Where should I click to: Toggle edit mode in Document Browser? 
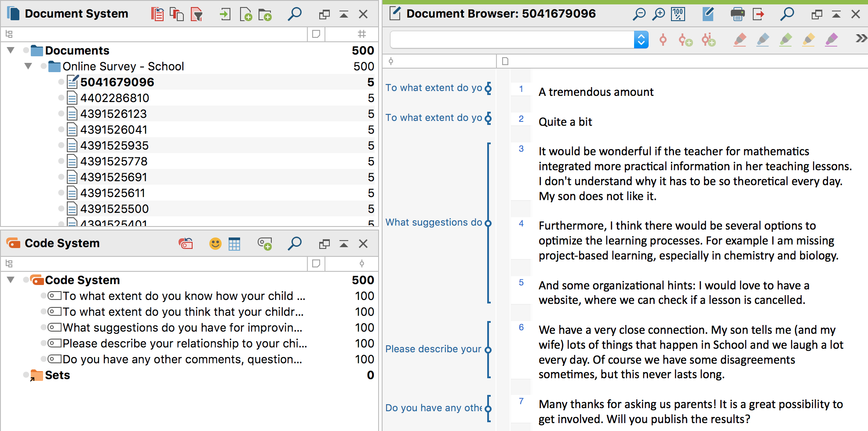(x=708, y=14)
